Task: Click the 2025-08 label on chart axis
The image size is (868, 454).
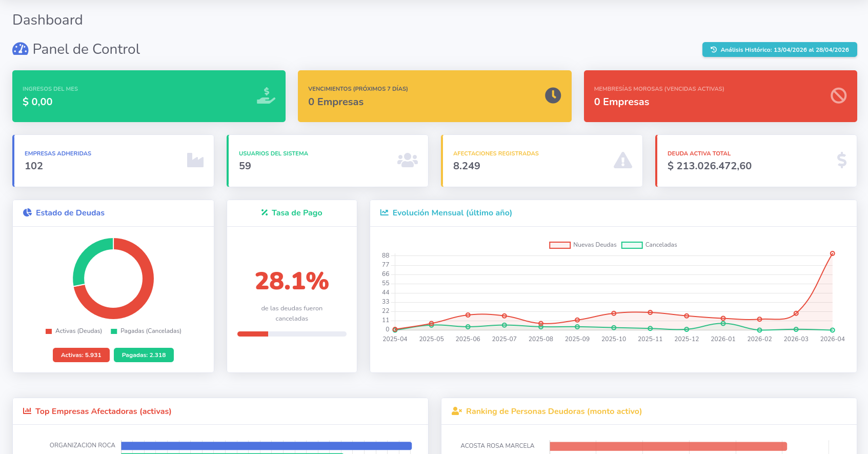Action: pyautogui.click(x=541, y=339)
